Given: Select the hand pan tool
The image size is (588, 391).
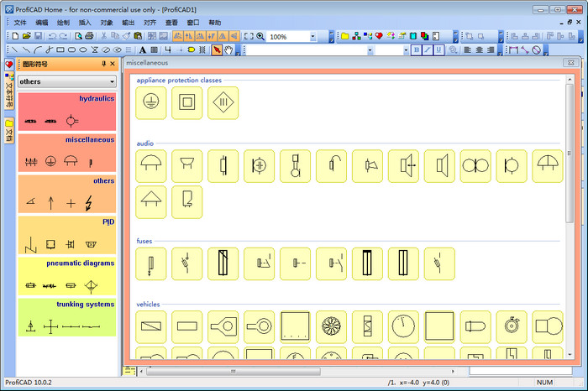Looking at the screenshot, I should tap(228, 50).
